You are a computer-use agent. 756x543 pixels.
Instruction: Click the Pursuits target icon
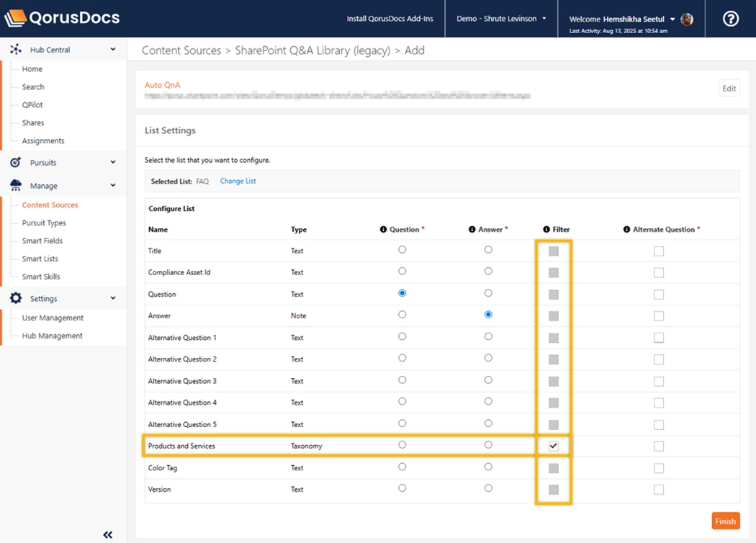pyautogui.click(x=16, y=163)
